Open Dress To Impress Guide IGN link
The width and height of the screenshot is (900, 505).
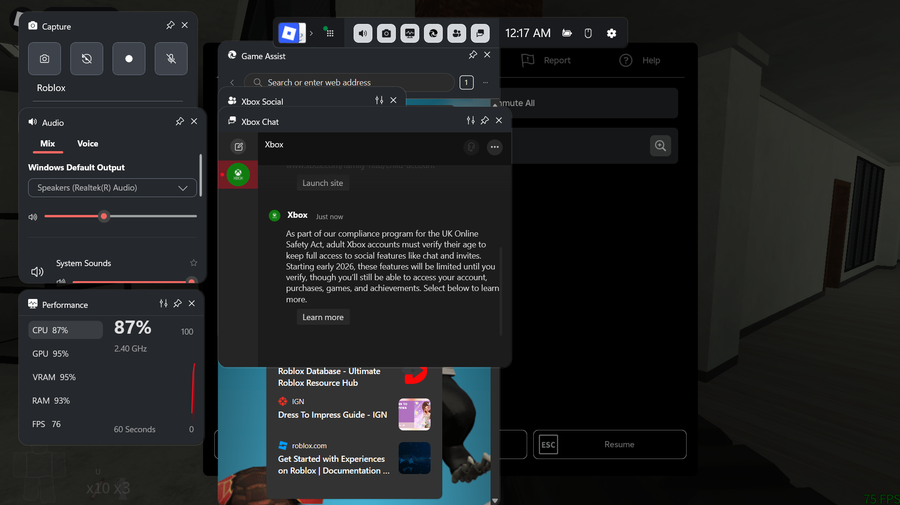[332, 415]
